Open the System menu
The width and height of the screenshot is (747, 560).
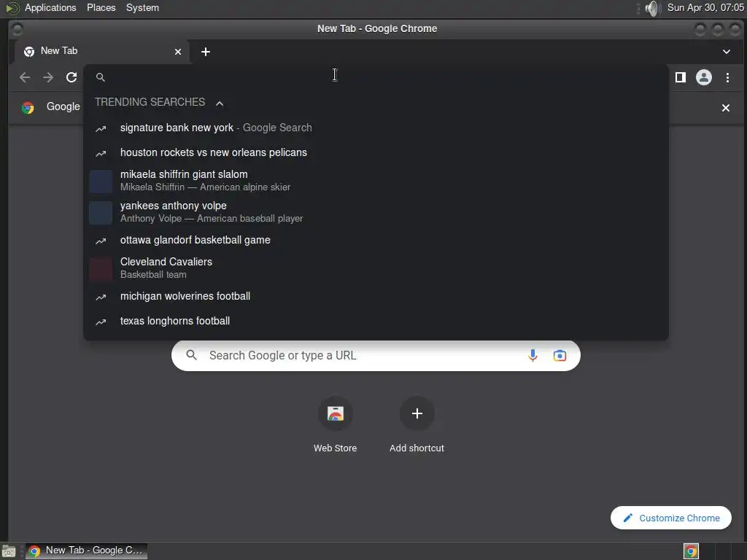click(142, 7)
